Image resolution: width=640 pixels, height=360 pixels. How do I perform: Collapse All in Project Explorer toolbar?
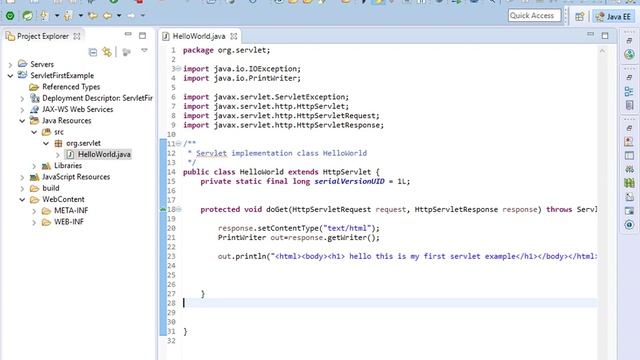[x=93, y=52]
